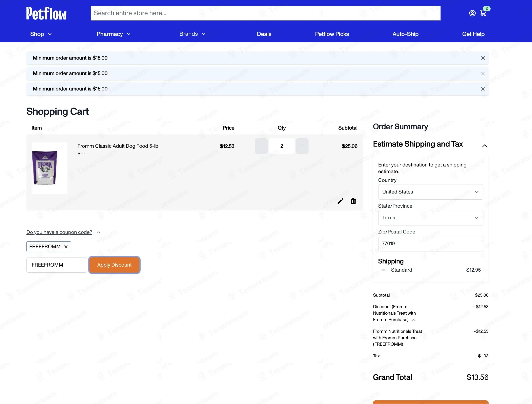Open the State/Province dropdown
Screen dimensions: 532x404
tap(431, 218)
